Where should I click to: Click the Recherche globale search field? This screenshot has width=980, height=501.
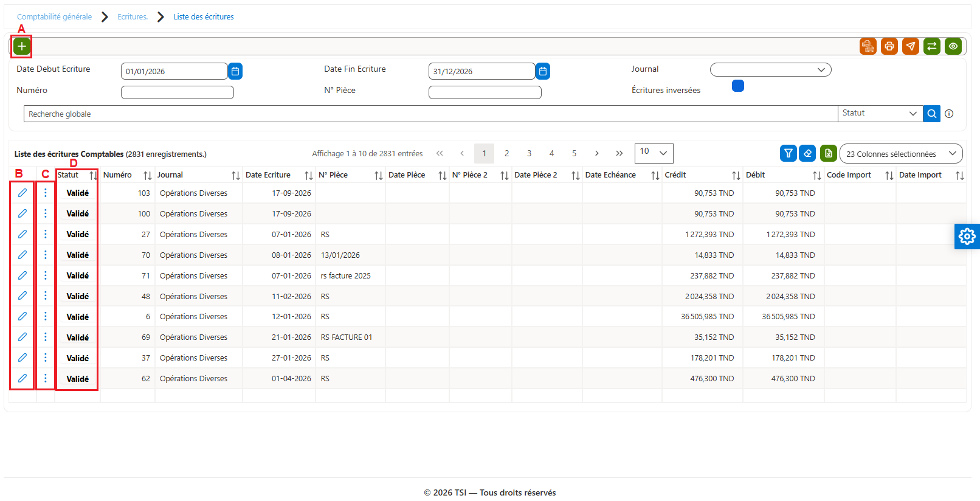point(430,114)
